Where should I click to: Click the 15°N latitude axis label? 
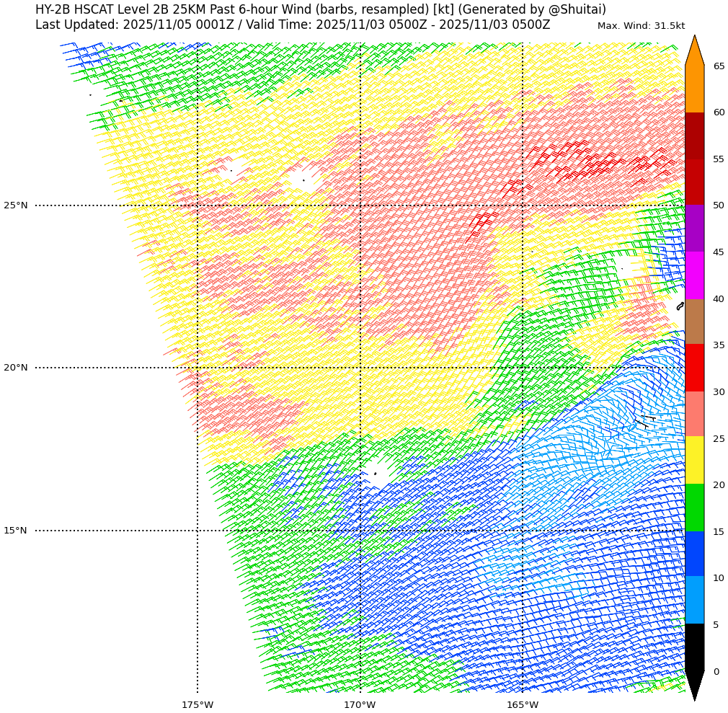tap(16, 531)
